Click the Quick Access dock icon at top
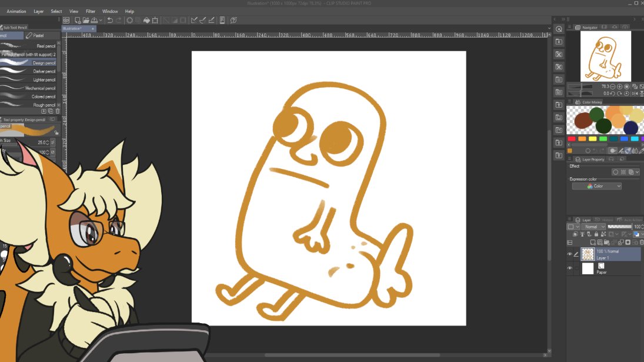The height and width of the screenshot is (362, 644). 559,29
